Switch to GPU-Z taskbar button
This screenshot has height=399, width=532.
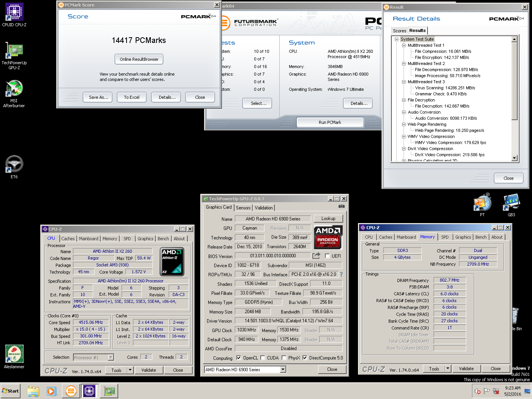(109, 391)
